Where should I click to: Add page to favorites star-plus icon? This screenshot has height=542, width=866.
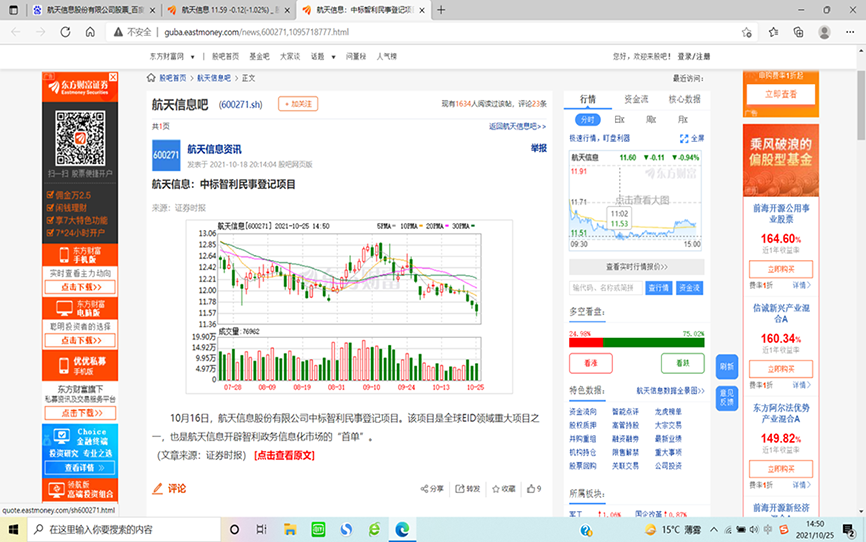747,32
